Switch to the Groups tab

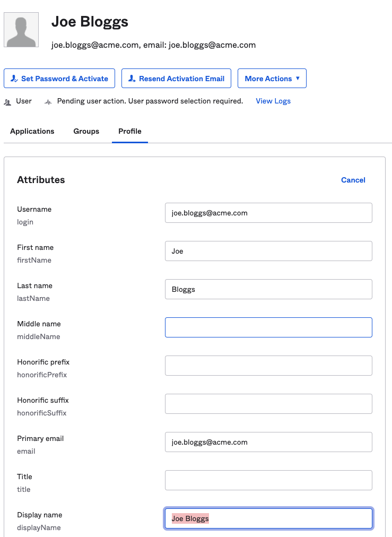click(86, 131)
